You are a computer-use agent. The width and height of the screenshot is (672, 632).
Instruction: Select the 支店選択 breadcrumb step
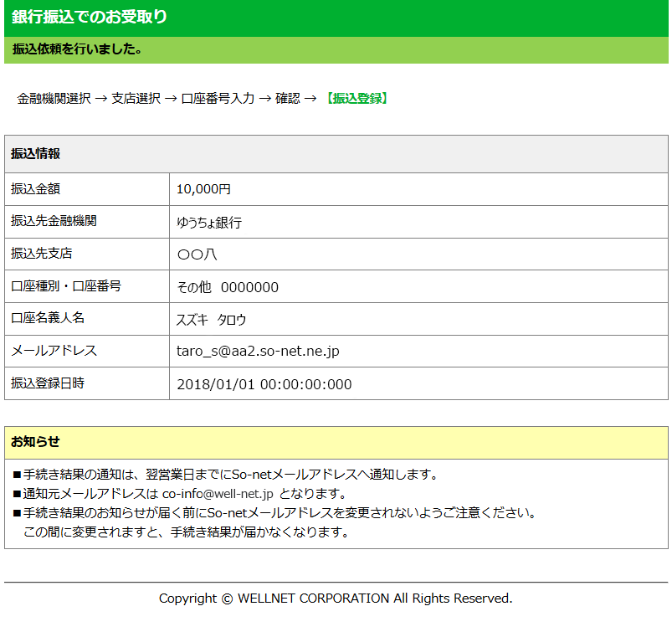136,98
